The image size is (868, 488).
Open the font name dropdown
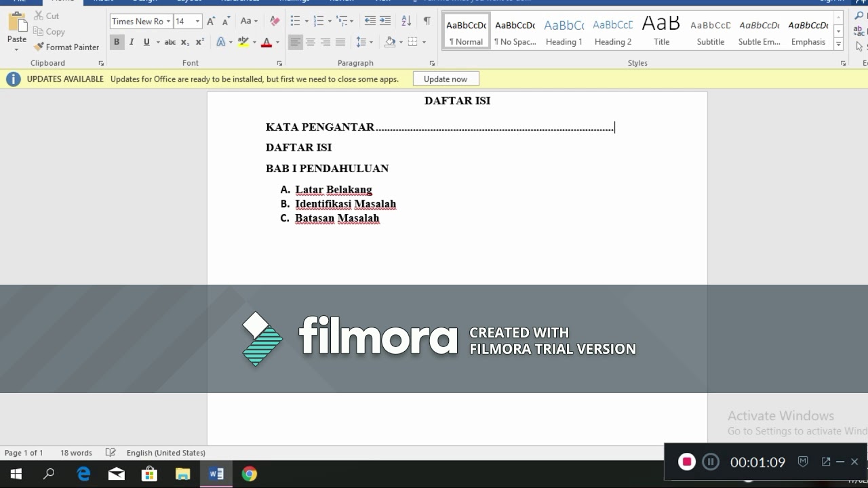[168, 22]
